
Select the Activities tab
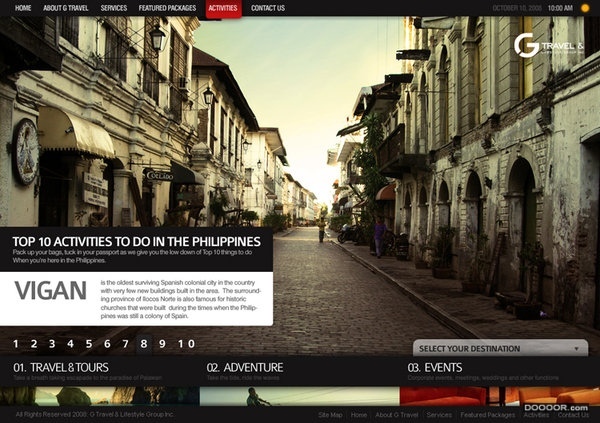tap(223, 8)
